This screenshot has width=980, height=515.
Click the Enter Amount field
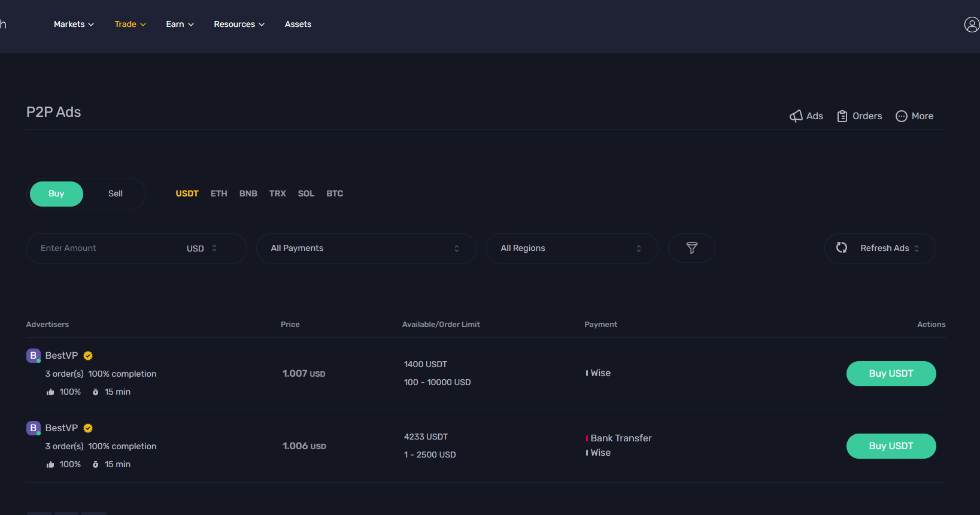point(102,249)
